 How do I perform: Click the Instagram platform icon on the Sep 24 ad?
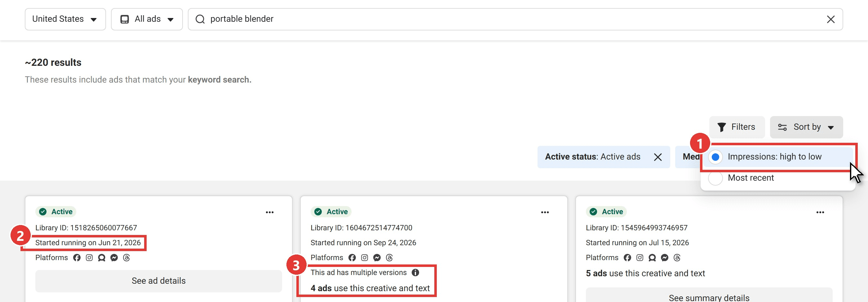point(365,258)
